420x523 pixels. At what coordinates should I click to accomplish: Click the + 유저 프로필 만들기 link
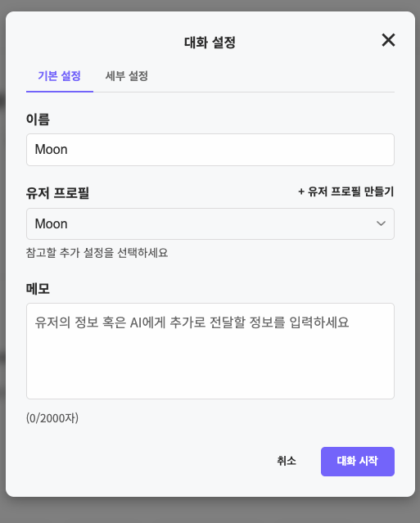(x=346, y=192)
